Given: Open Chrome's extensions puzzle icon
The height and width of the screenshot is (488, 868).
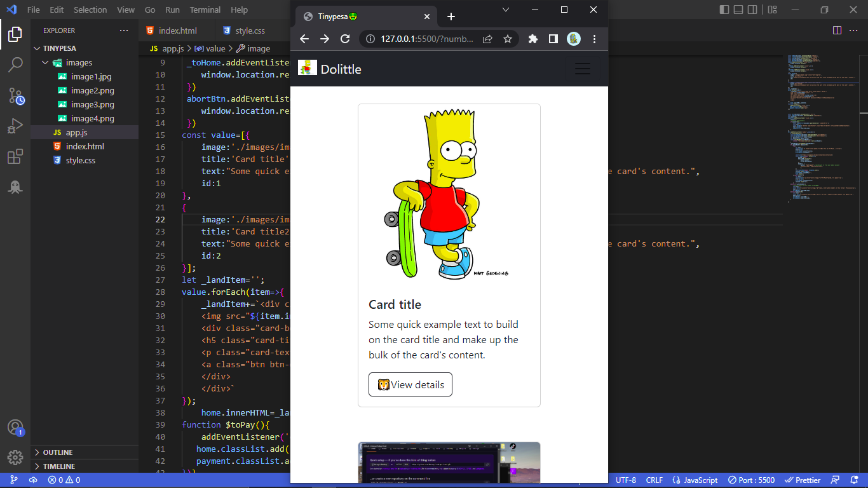Looking at the screenshot, I should (532, 39).
